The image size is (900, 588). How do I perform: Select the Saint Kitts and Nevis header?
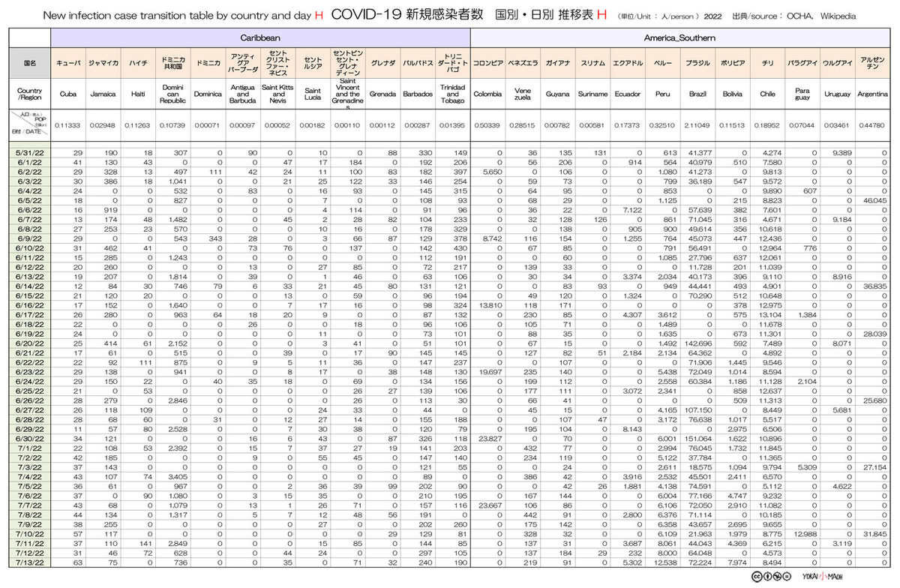click(278, 94)
